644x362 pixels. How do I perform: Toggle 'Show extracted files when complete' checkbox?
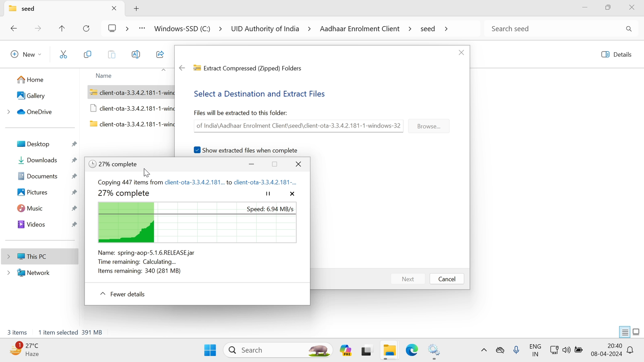tap(197, 150)
